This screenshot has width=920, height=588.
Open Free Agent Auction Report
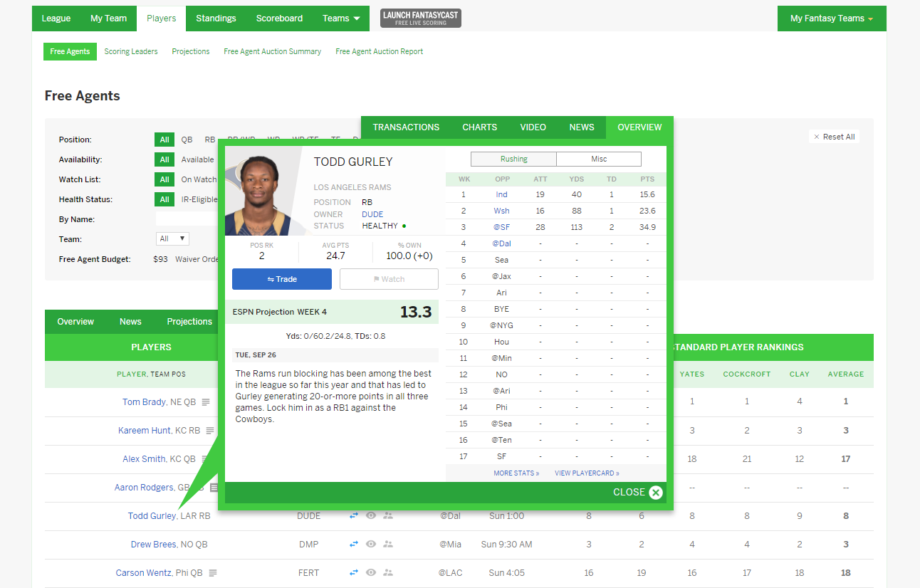tap(380, 51)
